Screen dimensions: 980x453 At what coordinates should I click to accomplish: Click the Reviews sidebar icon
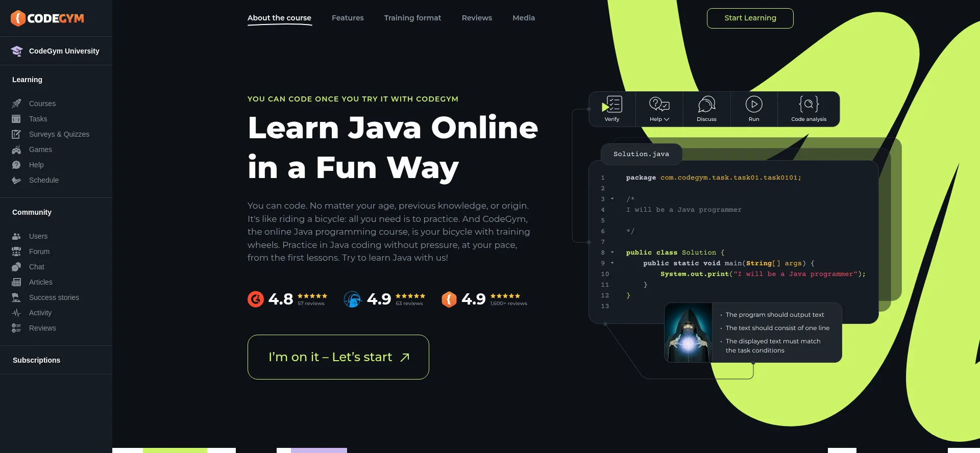(x=16, y=328)
